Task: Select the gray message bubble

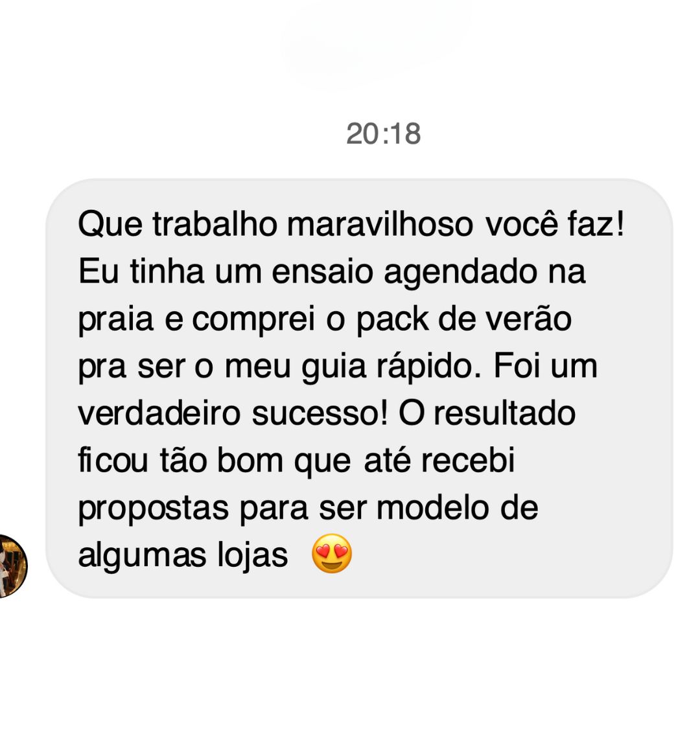Action: [x=359, y=388]
